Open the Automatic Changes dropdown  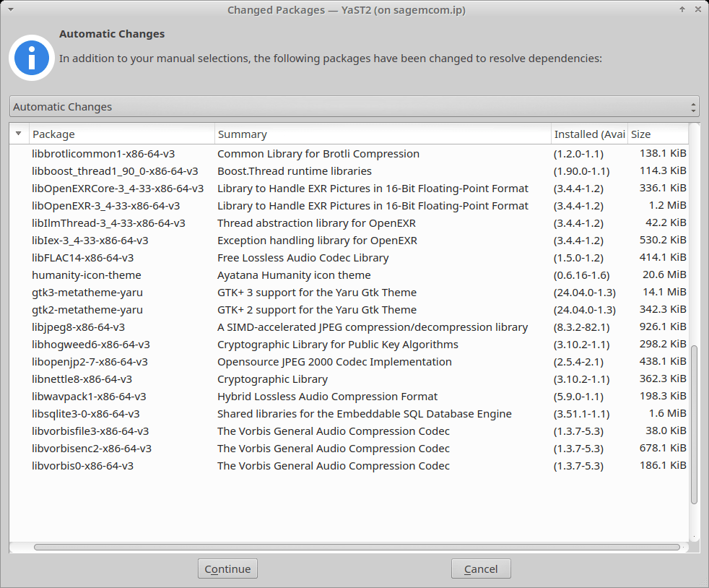coord(354,107)
